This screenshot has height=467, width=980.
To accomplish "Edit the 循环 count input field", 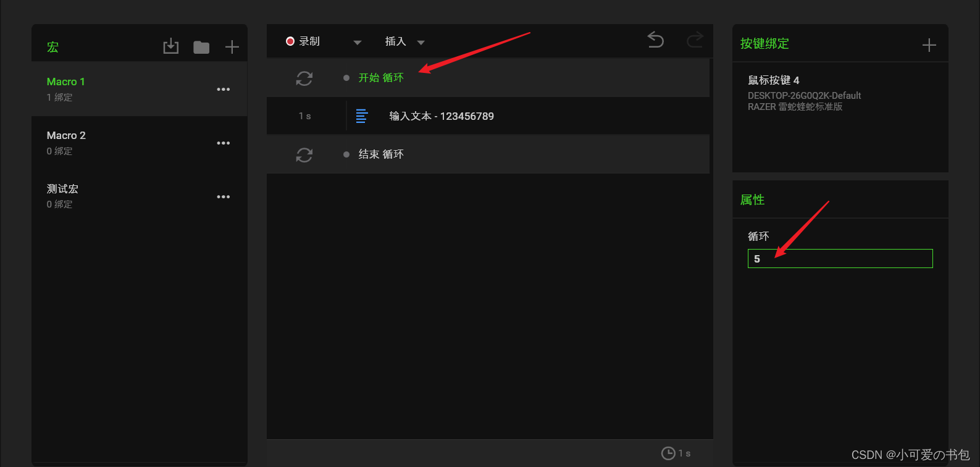I will pos(840,259).
